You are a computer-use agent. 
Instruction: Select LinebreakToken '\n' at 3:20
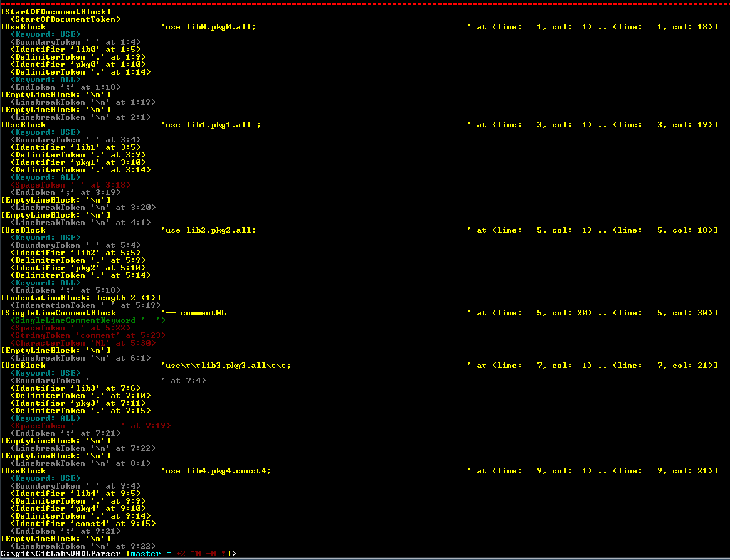[83, 208]
